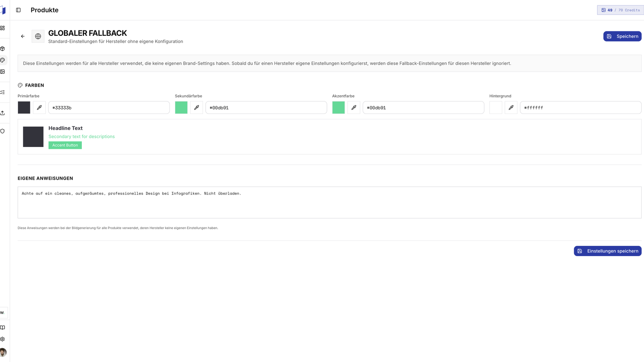Click the Sekundärfarbe hex input field

pos(266,107)
